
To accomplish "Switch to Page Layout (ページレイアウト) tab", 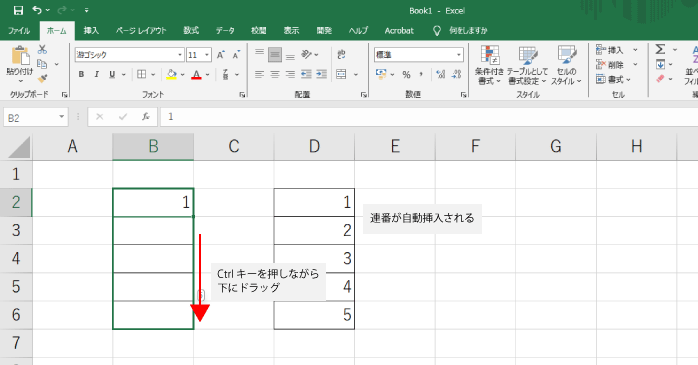I will [141, 31].
